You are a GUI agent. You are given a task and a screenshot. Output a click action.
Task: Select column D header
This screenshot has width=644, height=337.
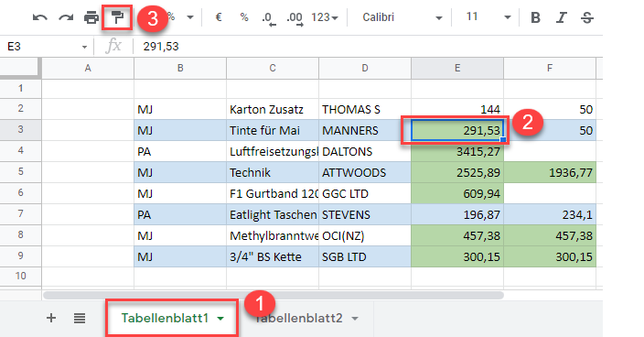click(365, 68)
